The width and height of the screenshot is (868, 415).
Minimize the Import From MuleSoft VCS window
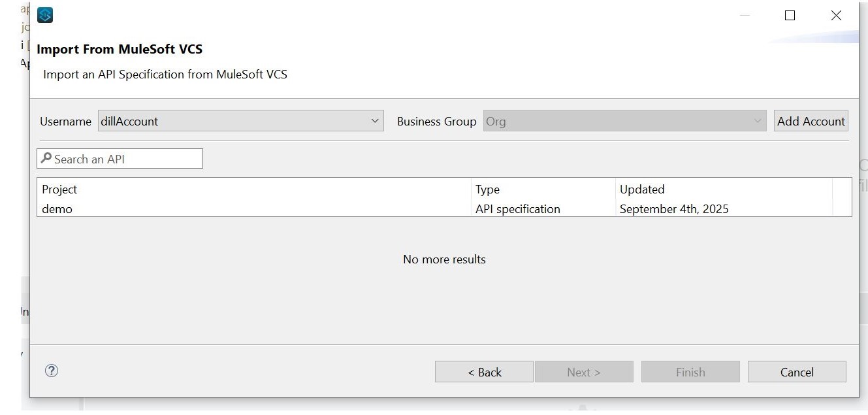[745, 15]
